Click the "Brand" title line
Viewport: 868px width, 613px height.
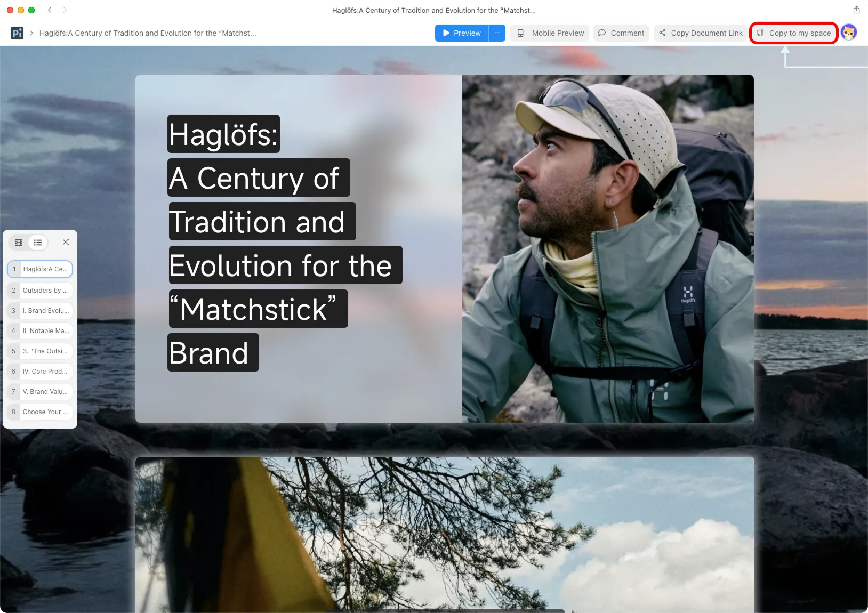(x=213, y=352)
